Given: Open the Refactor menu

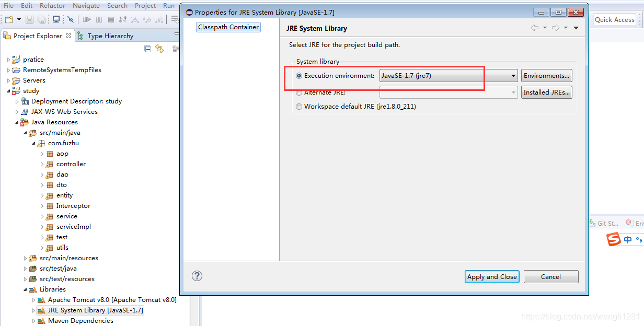Looking at the screenshot, I should click(53, 5).
